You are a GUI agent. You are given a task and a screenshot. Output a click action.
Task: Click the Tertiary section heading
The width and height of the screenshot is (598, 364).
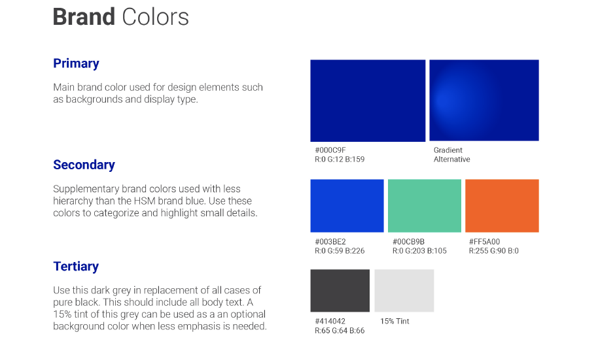click(76, 266)
